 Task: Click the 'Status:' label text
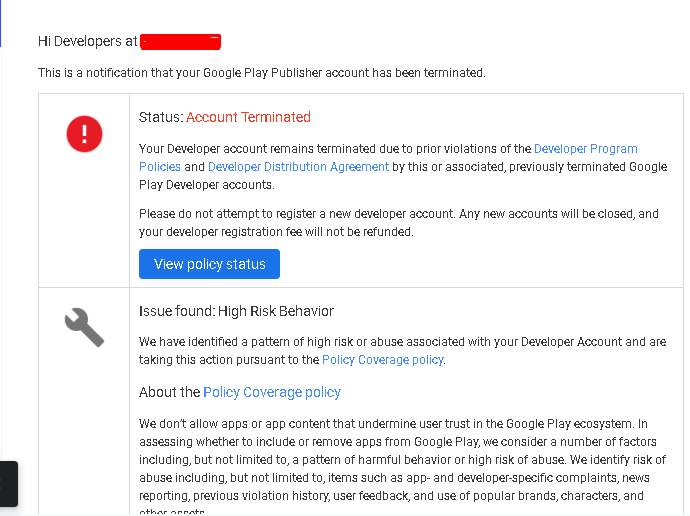161,117
